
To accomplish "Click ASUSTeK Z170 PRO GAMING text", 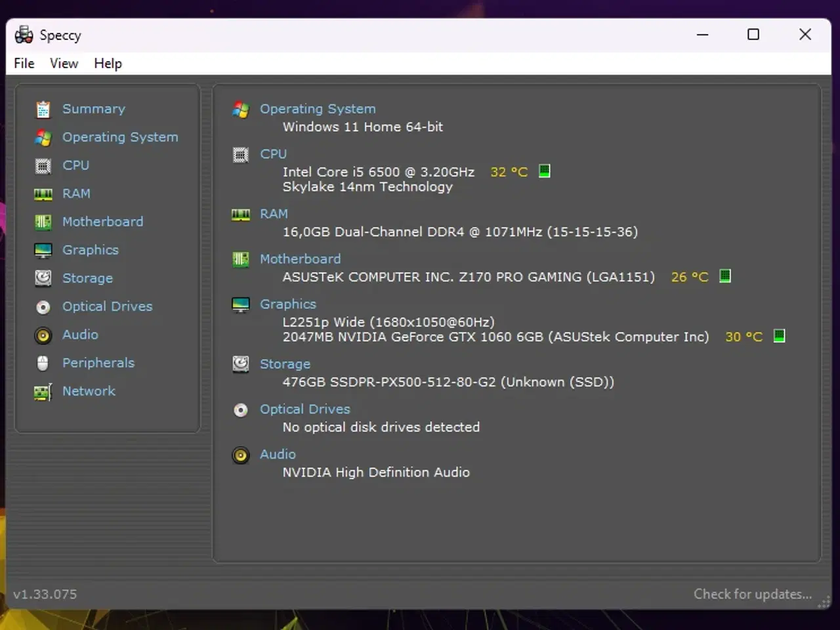I will tap(469, 277).
